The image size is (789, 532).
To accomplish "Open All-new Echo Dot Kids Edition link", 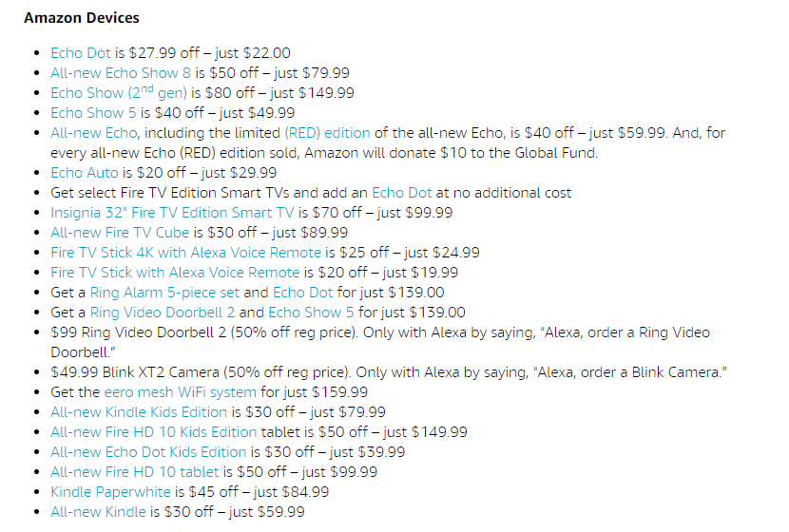I will (148, 452).
